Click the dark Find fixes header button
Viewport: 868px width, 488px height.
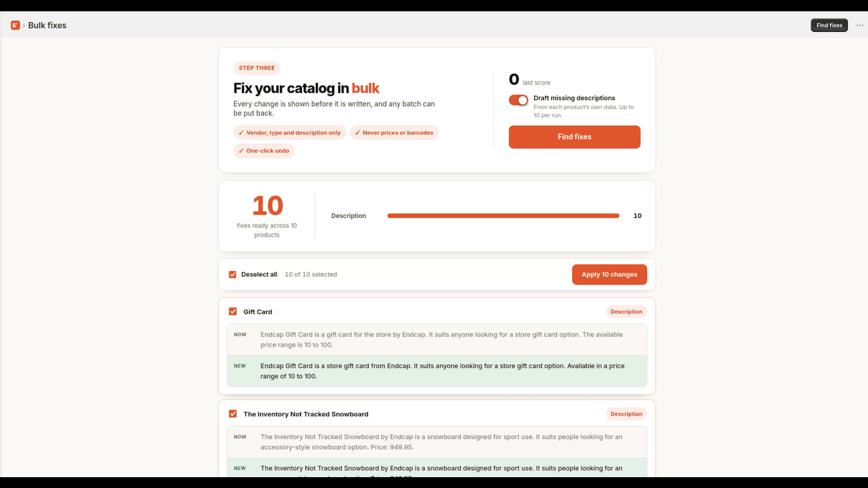(x=829, y=25)
